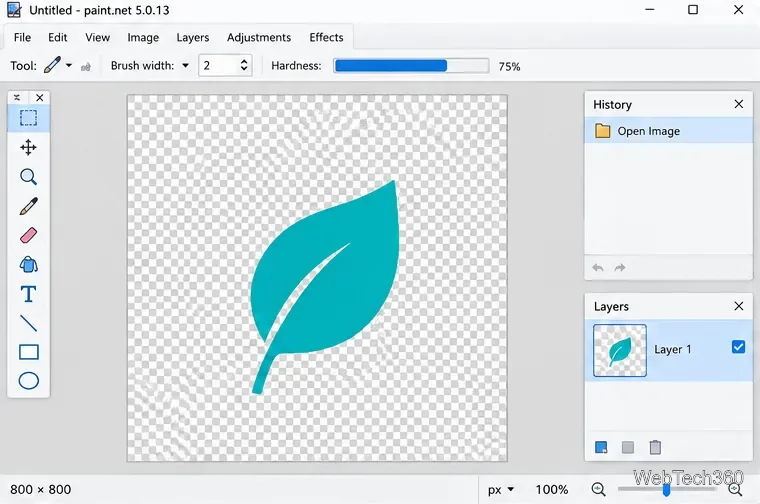Click the paint.net app icon in title bar
Viewport: 760px width, 504px height.
[x=14, y=10]
